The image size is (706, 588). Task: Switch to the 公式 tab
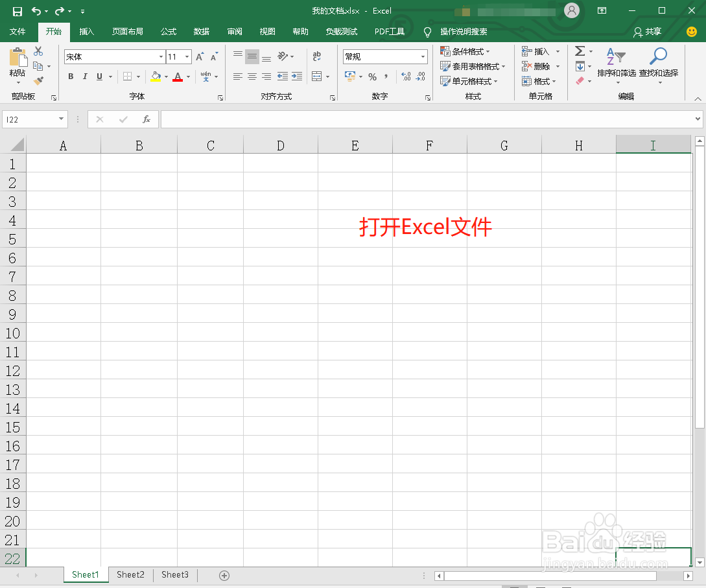pos(169,32)
